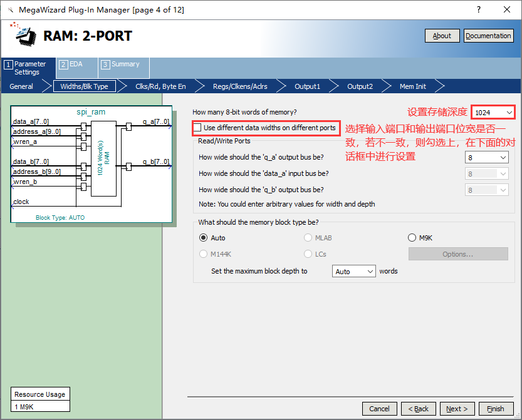Select the M9K memory block type
Screen dimensions: 522x420
412,238
